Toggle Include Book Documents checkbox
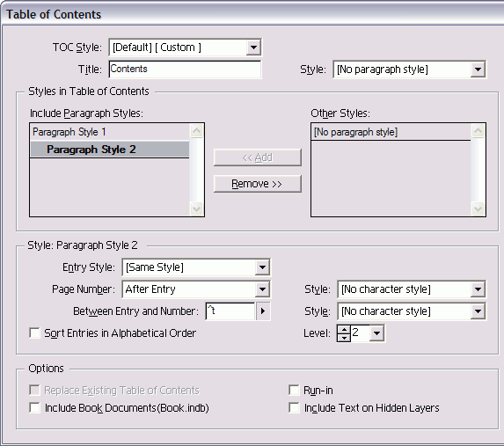This screenshot has height=446, width=504. tap(34, 408)
